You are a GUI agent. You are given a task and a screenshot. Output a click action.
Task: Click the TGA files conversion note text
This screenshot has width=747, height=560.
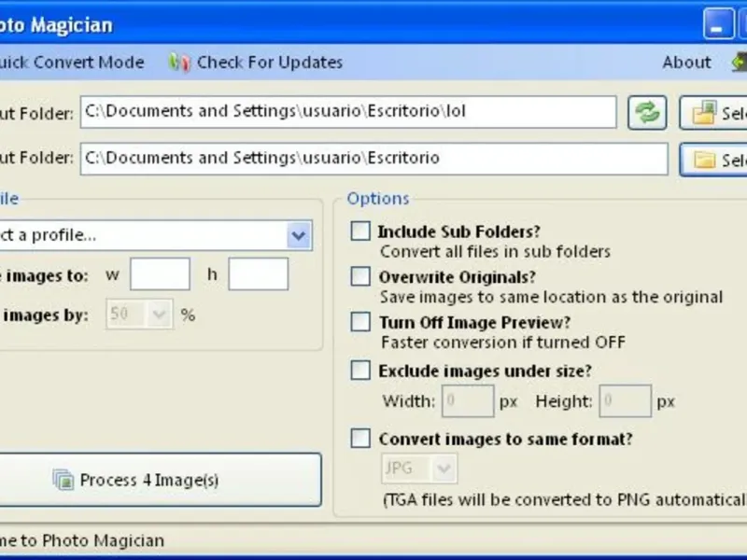(565, 499)
